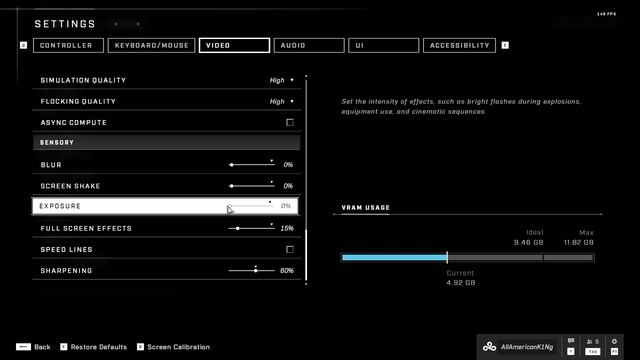Enable the Async Compute checkbox
This screenshot has height=360, width=640.
(290, 122)
